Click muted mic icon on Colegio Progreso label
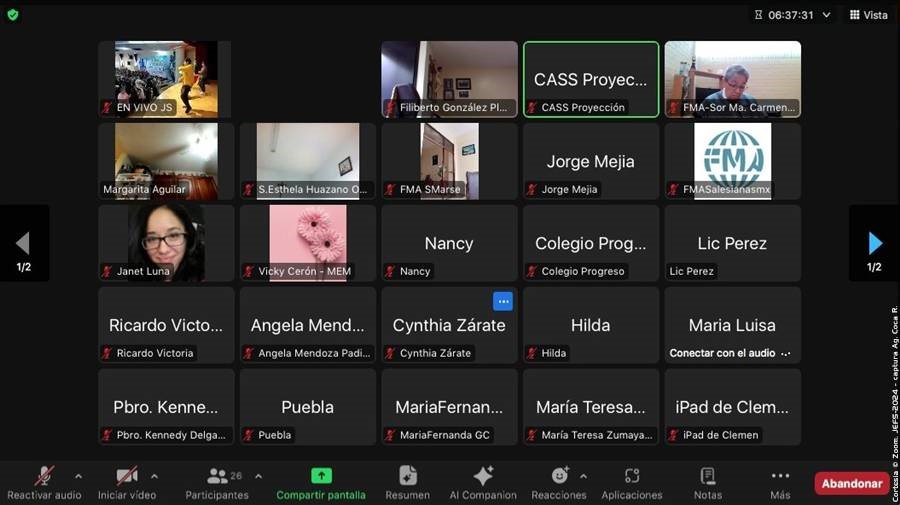This screenshot has width=900, height=505. point(532,271)
